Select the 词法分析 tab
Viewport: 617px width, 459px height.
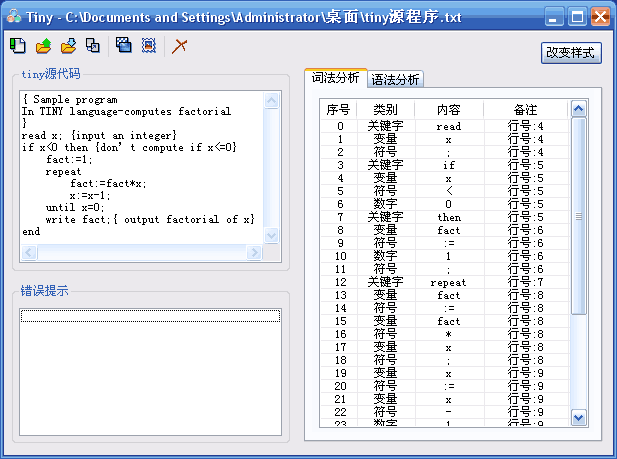336,78
